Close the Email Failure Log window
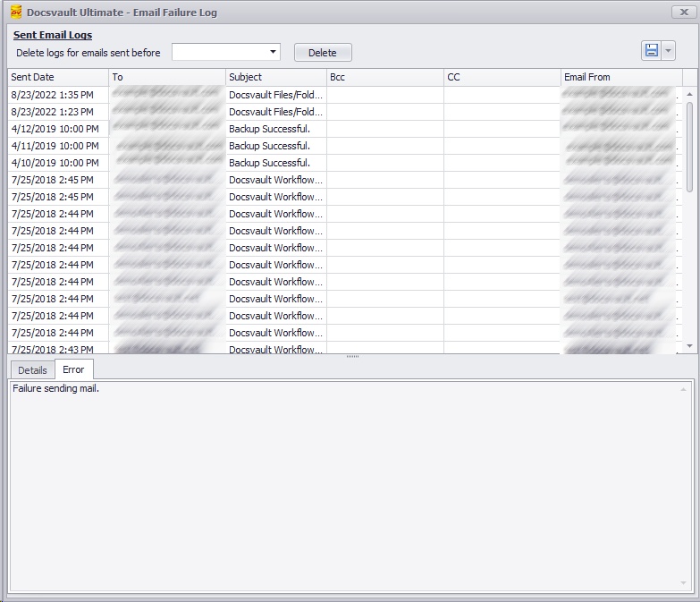The image size is (700, 602). 685,12
